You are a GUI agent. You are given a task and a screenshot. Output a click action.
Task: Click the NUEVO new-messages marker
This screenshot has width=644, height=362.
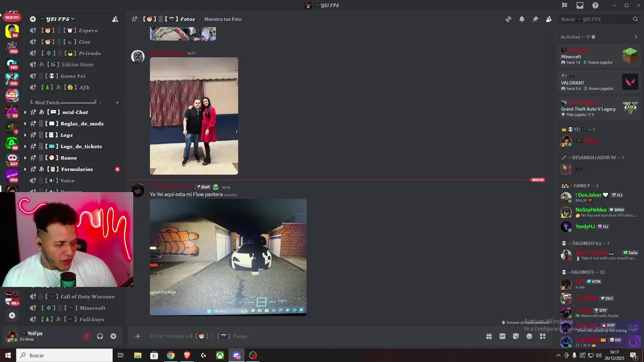538,179
